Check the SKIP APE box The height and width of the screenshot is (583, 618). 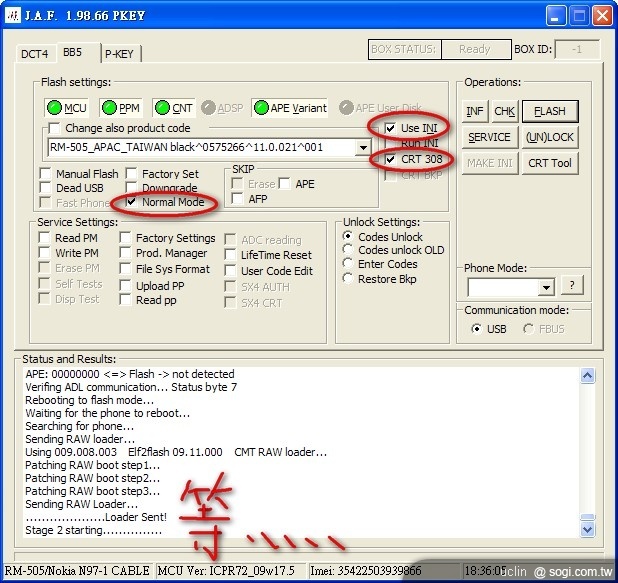coord(284,184)
